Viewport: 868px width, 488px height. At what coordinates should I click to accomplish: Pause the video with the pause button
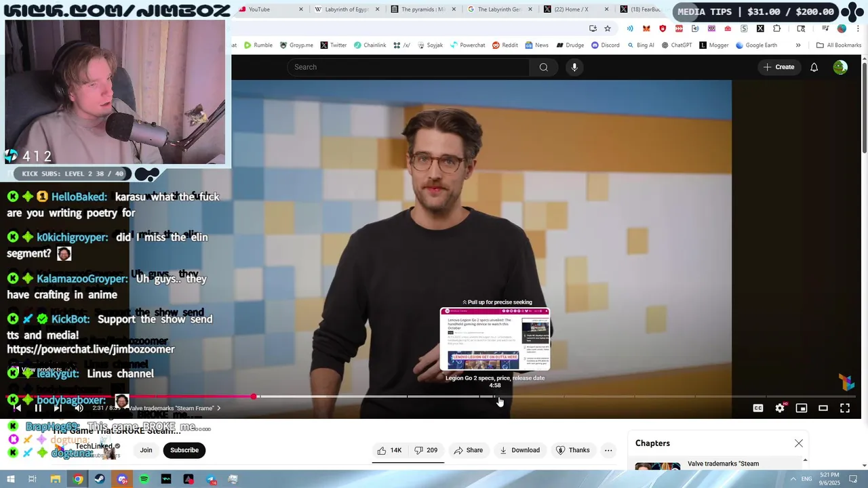[x=38, y=408]
